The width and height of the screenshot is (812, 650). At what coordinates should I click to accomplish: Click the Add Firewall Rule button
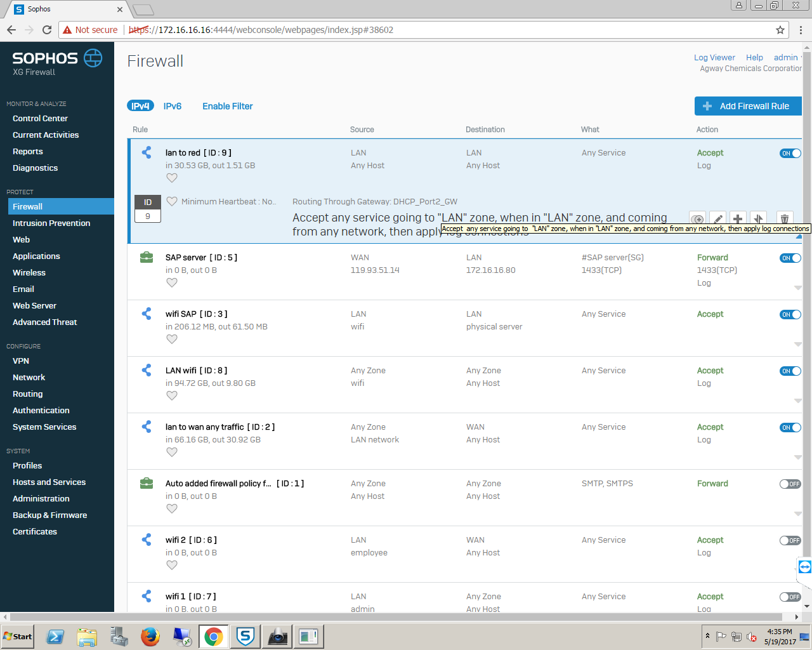(748, 106)
